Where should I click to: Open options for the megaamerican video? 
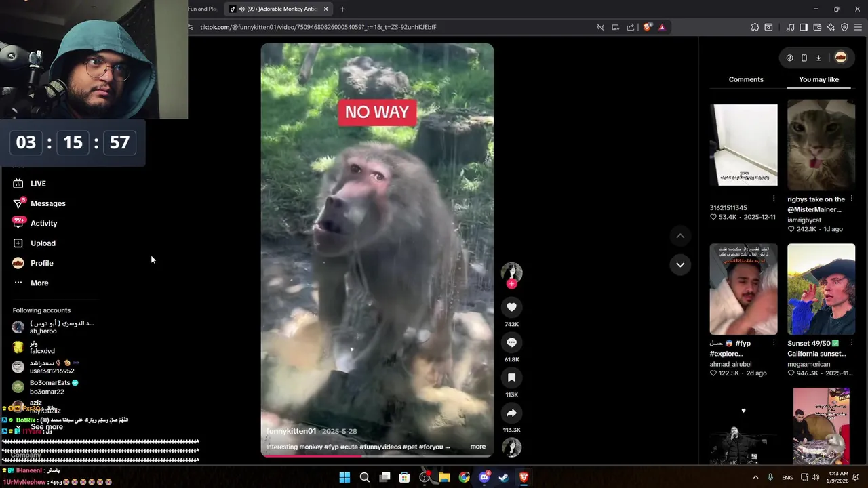point(851,344)
